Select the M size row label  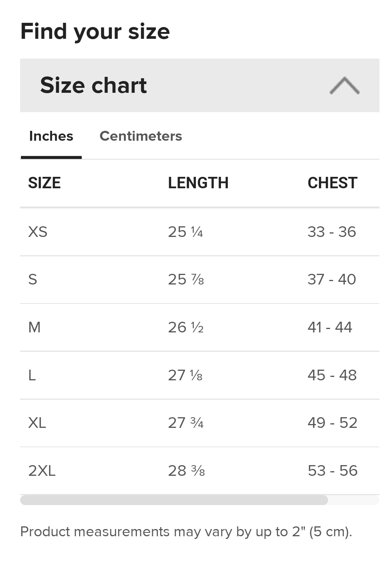34,327
